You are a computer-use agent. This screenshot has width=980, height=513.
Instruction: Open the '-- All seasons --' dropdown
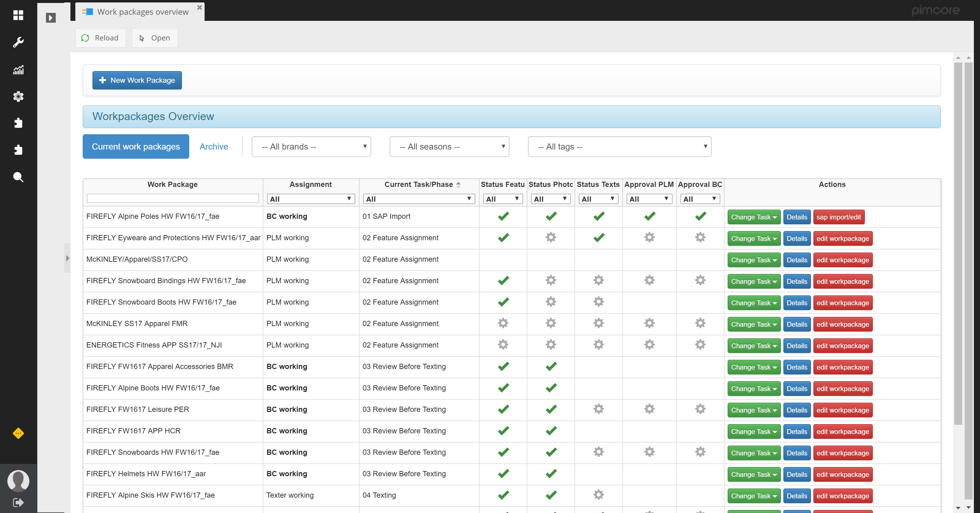click(x=449, y=146)
